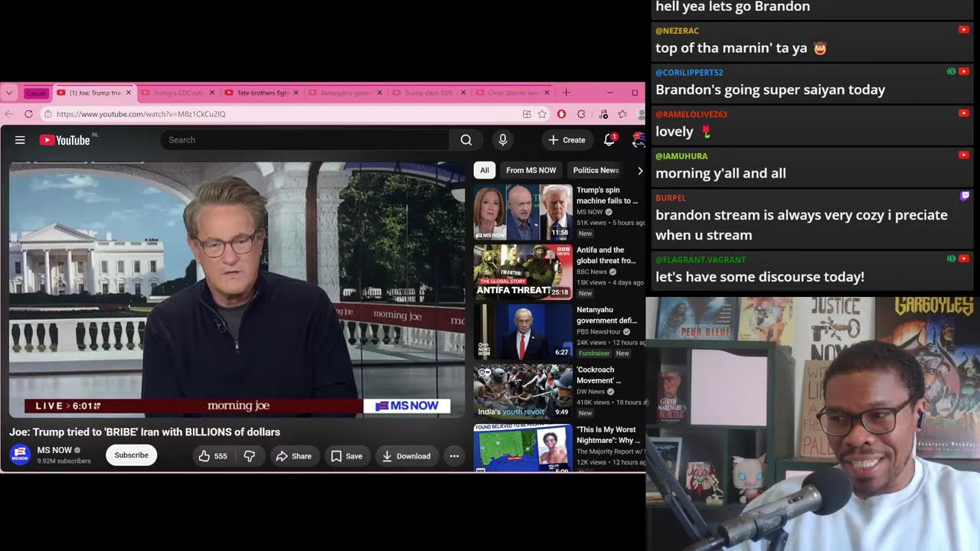Bookmark this page with the star icon

[x=542, y=114]
